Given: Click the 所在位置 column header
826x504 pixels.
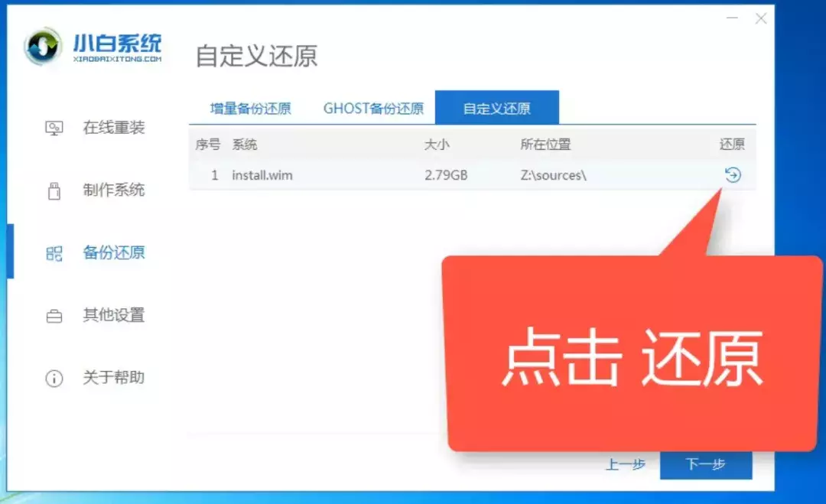Looking at the screenshot, I should point(546,145).
